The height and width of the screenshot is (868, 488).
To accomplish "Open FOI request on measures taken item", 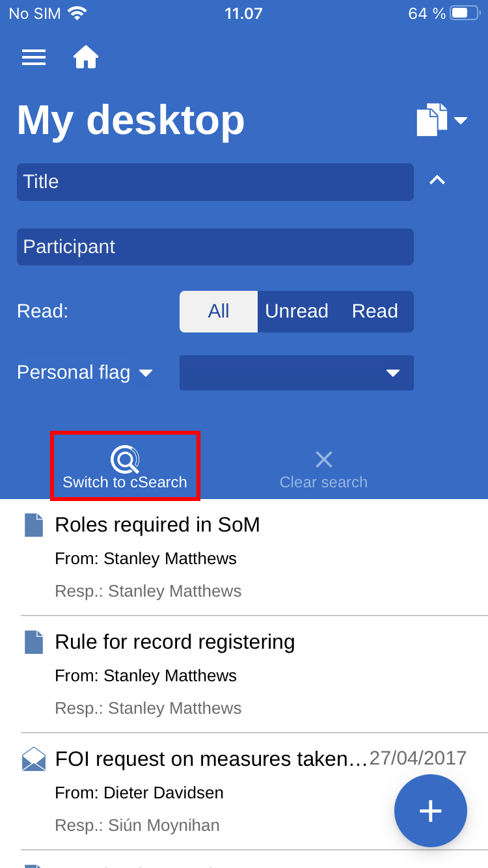I will click(x=211, y=759).
